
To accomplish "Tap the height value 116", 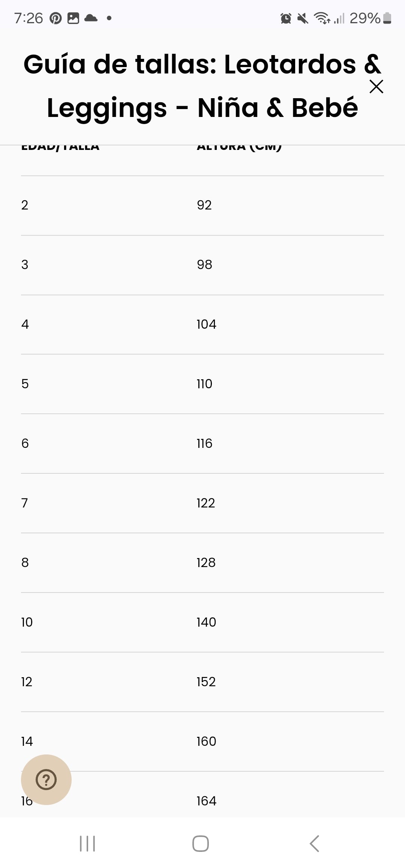I will [x=204, y=443].
